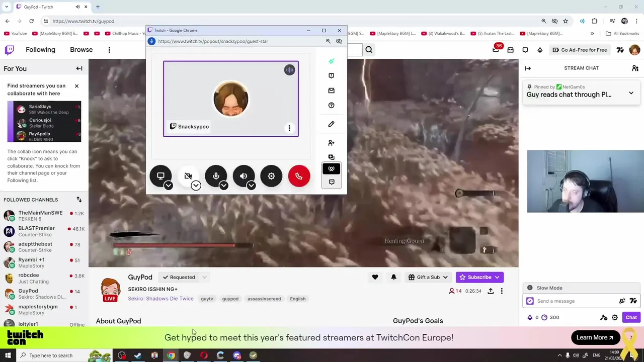Click the pencil edit icon in popout

click(331, 124)
